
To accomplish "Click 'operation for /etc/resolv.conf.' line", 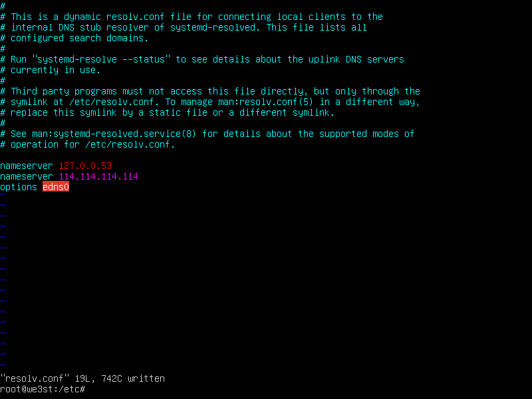I will [93, 144].
